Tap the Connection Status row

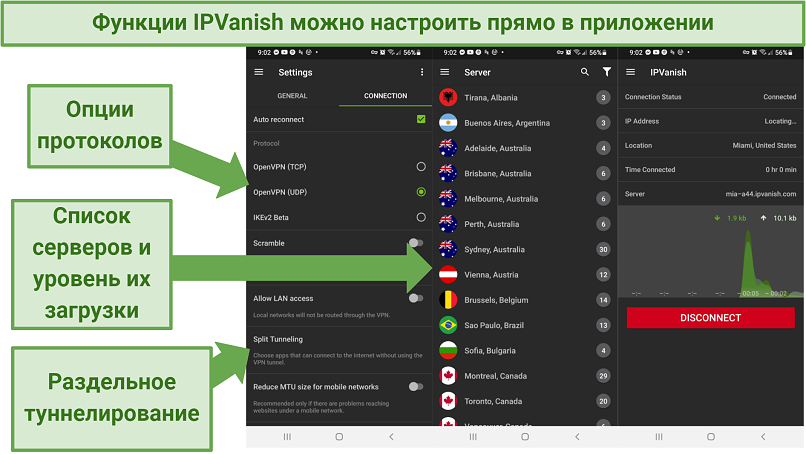click(710, 97)
